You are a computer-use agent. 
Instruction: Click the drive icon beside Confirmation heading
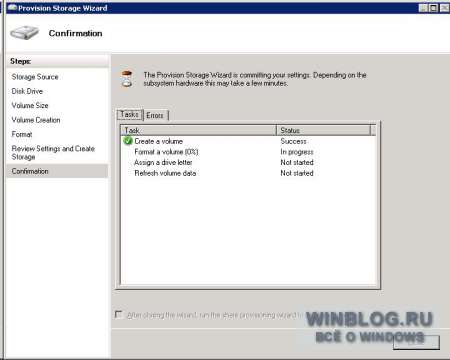(x=24, y=33)
